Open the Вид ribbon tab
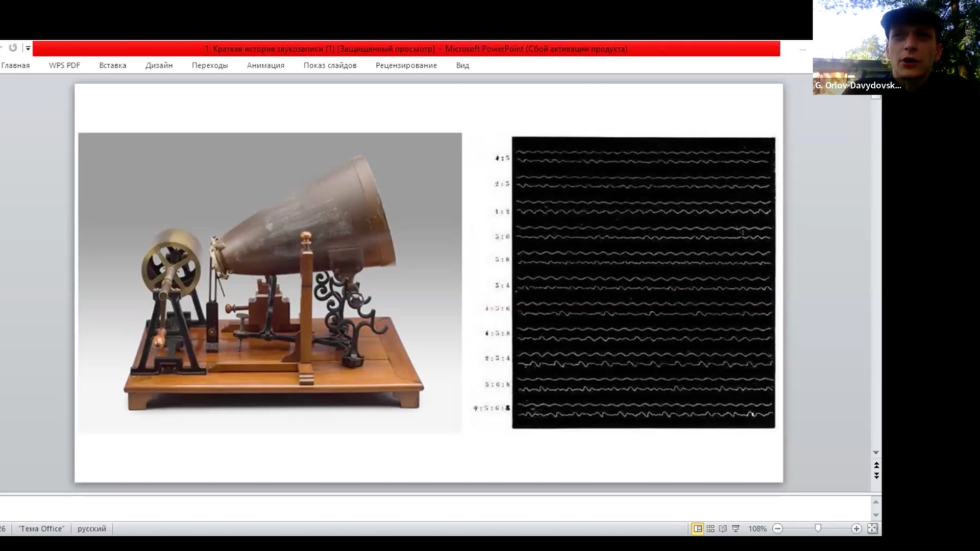This screenshot has width=980, height=551. [462, 65]
